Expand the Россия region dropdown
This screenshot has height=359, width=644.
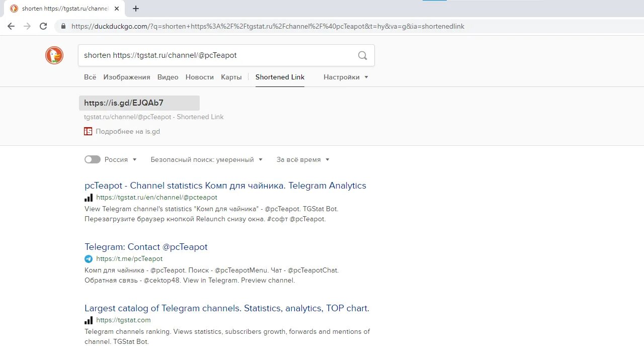121,159
